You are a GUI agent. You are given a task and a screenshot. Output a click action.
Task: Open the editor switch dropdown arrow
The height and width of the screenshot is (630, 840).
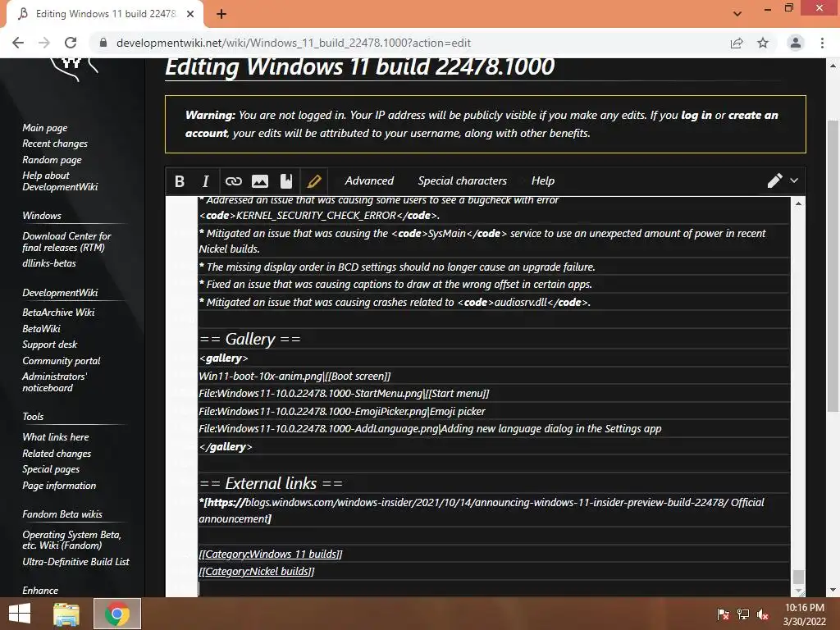point(794,180)
